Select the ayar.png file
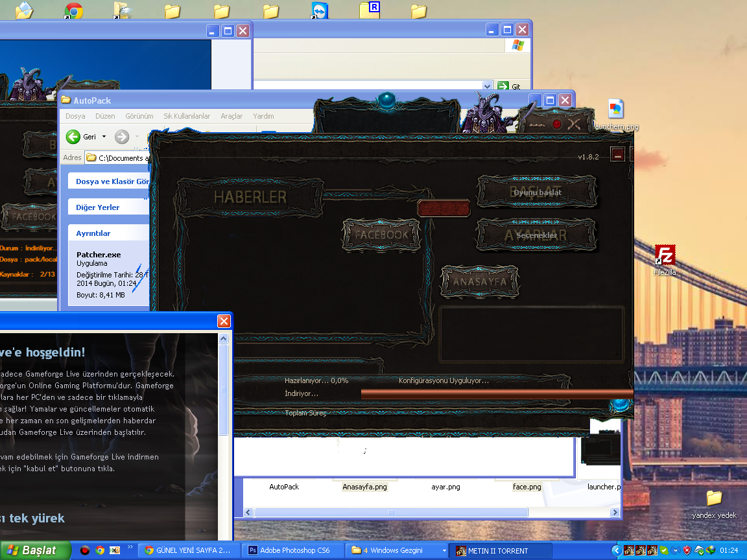The width and height of the screenshot is (747, 560). 445,487
